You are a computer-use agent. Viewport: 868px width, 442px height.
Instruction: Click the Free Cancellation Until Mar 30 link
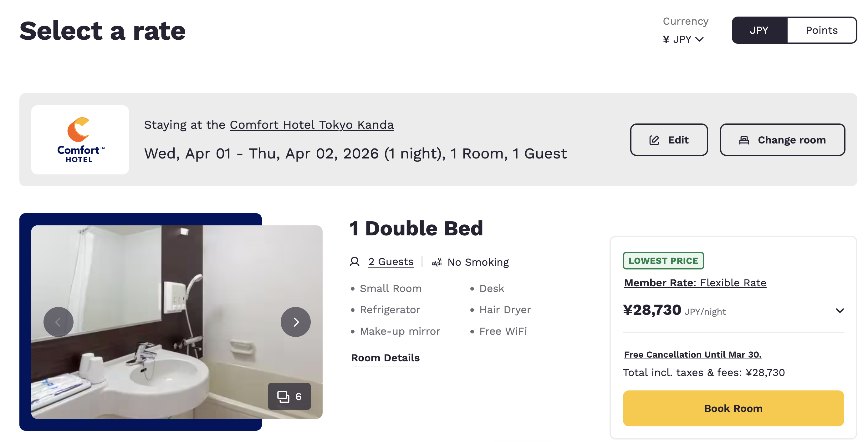(x=692, y=354)
